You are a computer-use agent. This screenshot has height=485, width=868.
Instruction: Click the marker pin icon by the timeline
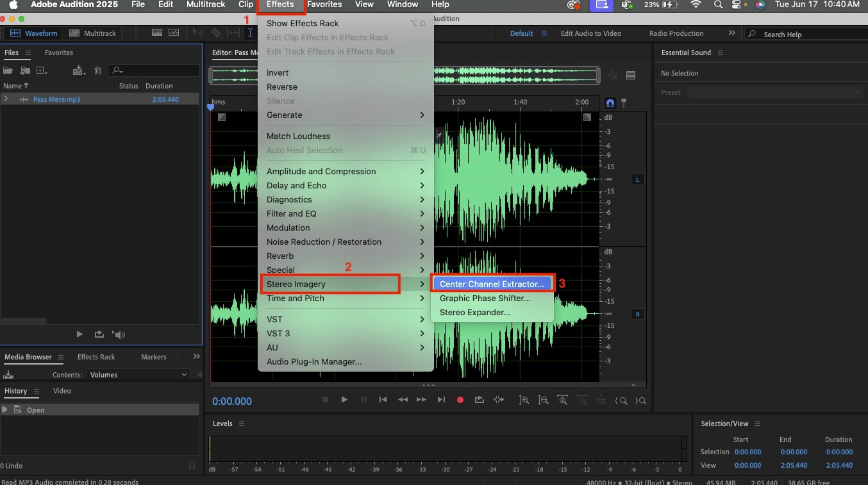click(x=623, y=103)
